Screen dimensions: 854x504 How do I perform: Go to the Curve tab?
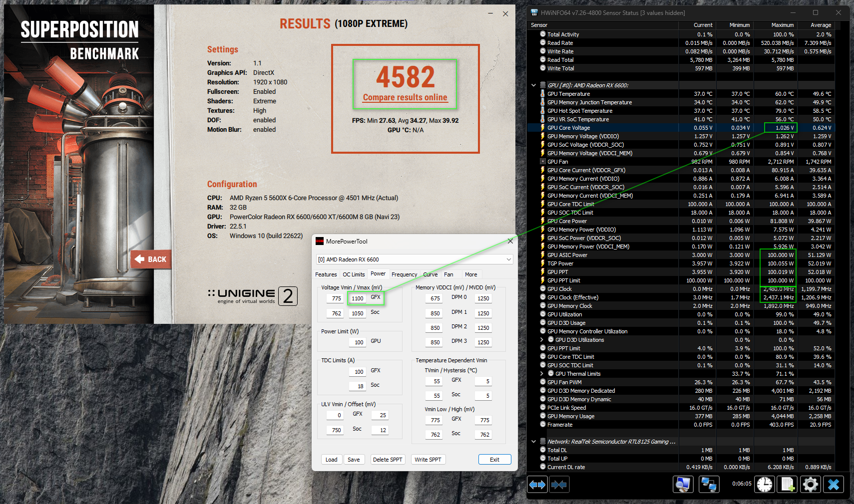click(430, 274)
